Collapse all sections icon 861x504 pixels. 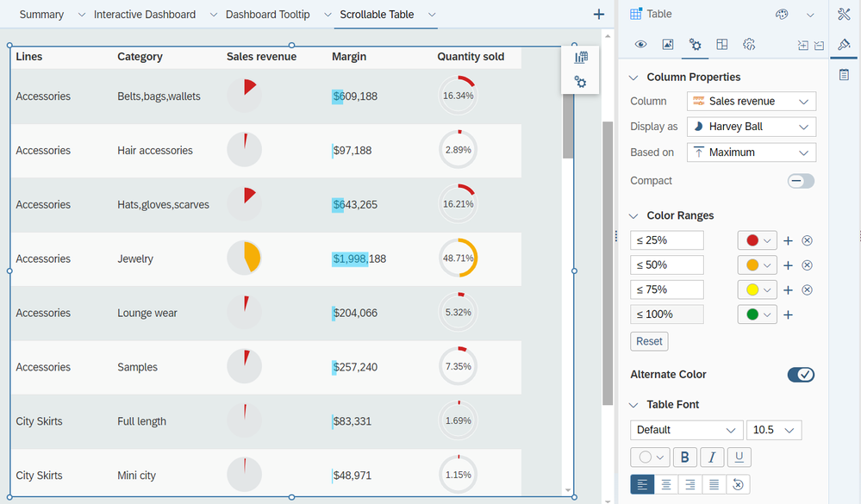819,46
